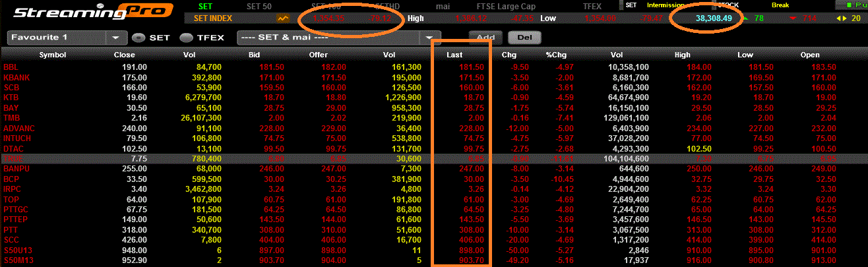Switch to the SETHD tab
The image size is (868, 267).
[386, 6]
